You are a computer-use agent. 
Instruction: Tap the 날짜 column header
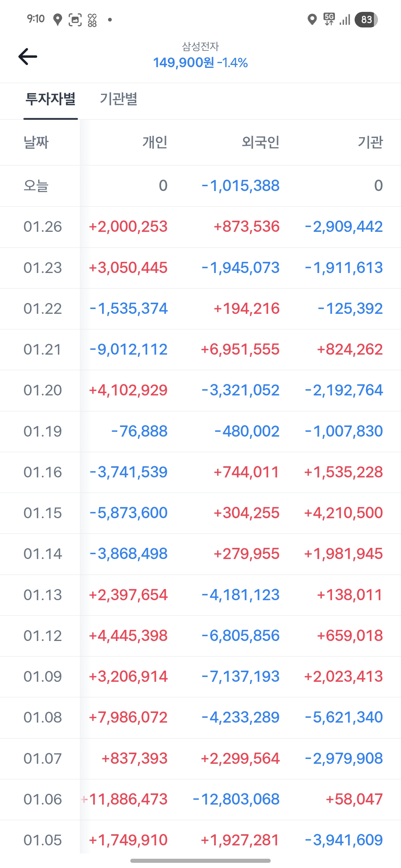point(36,142)
